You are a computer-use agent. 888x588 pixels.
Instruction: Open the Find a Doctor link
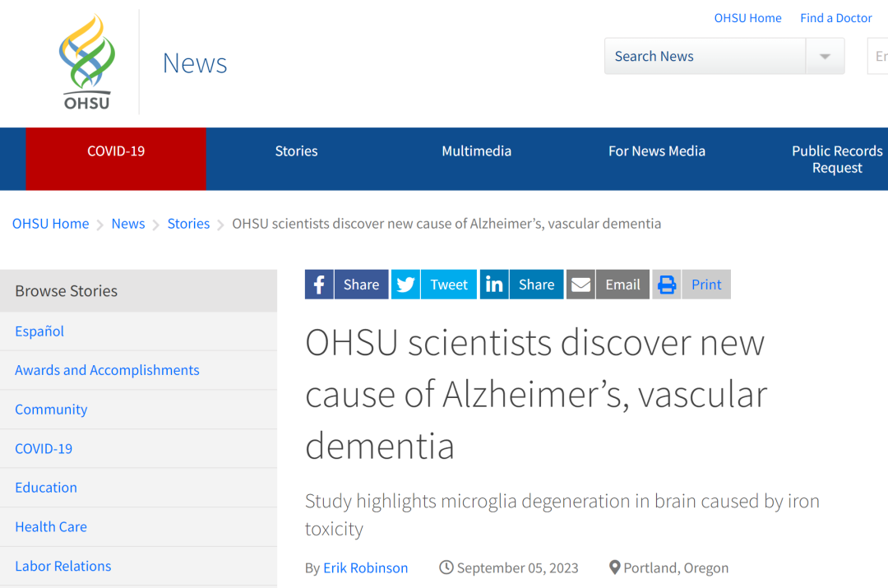836,18
